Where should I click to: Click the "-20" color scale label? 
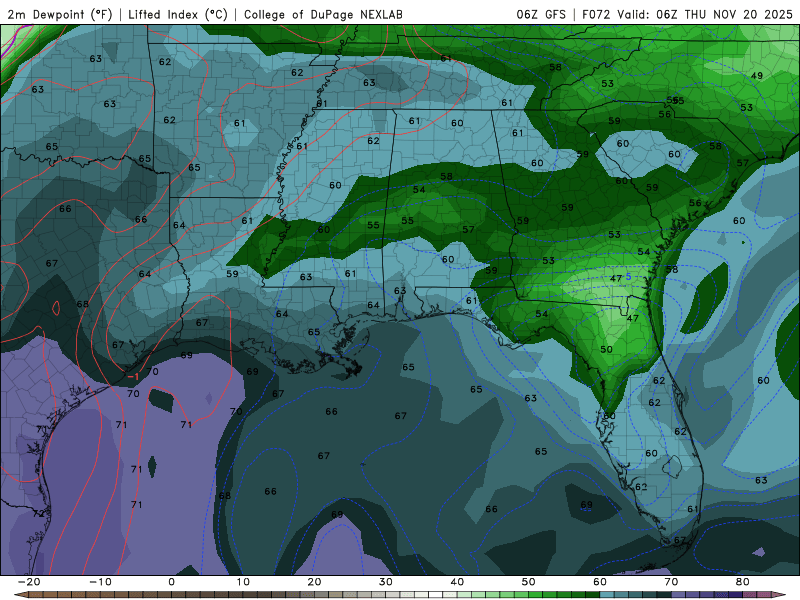click(29, 582)
